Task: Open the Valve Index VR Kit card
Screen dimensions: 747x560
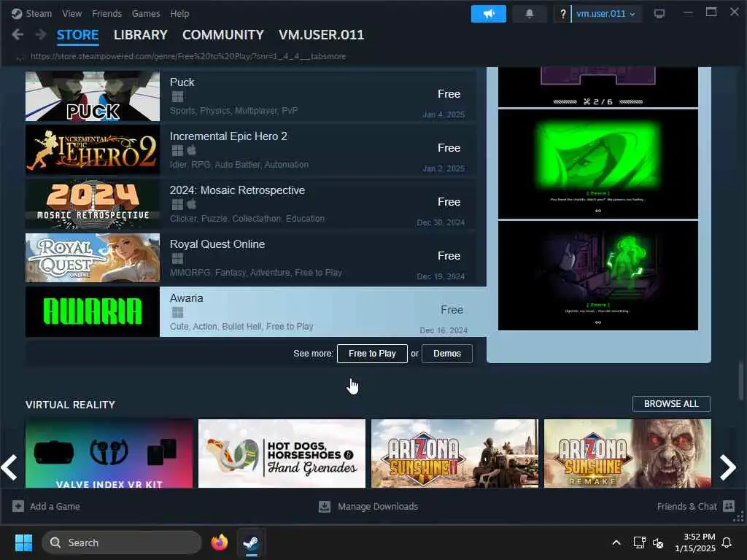Action: [109, 454]
